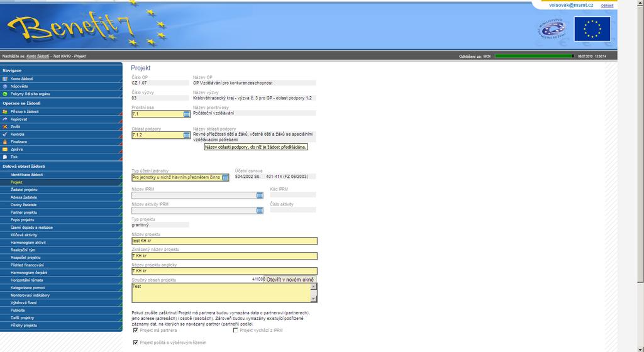Click scroll down arrow in Stručný obsah textarea
Screen dimensions: 644x352
[314, 299]
